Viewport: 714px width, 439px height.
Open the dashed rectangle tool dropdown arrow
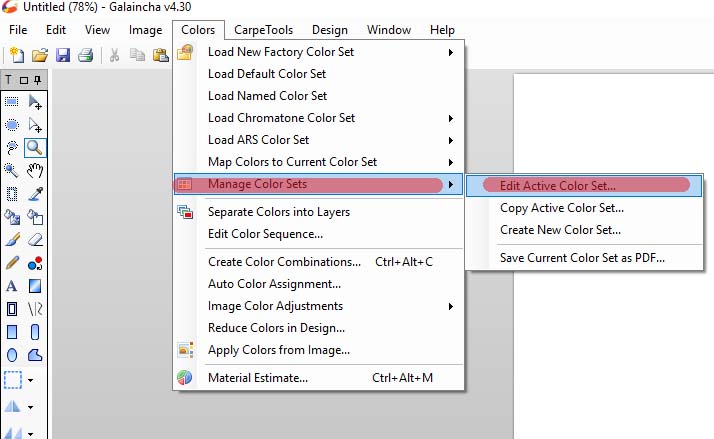coord(31,380)
